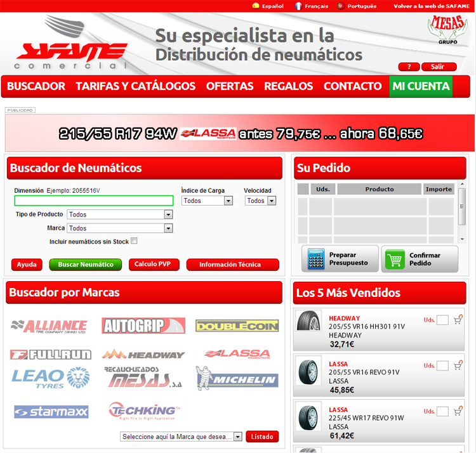Select the Doublecoin brand logo

pos(237,326)
